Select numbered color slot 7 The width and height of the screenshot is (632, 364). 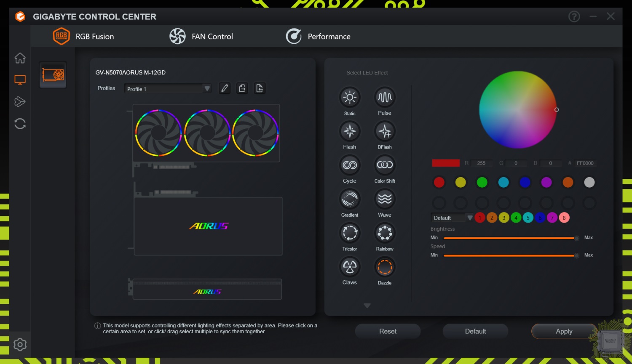[552, 218]
